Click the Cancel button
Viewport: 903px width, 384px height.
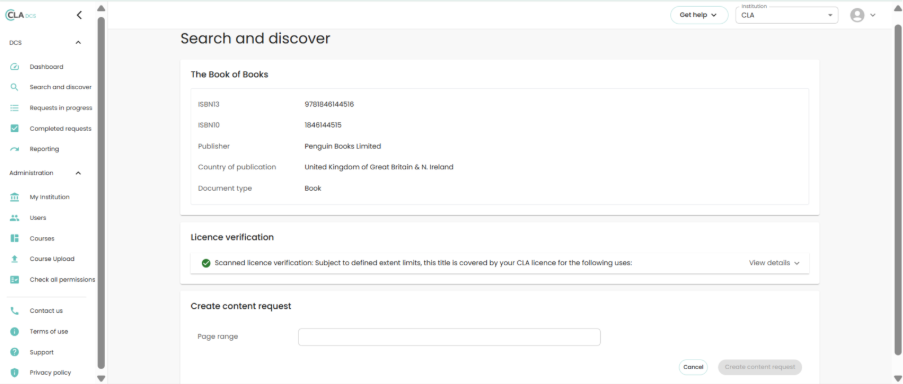click(x=693, y=367)
